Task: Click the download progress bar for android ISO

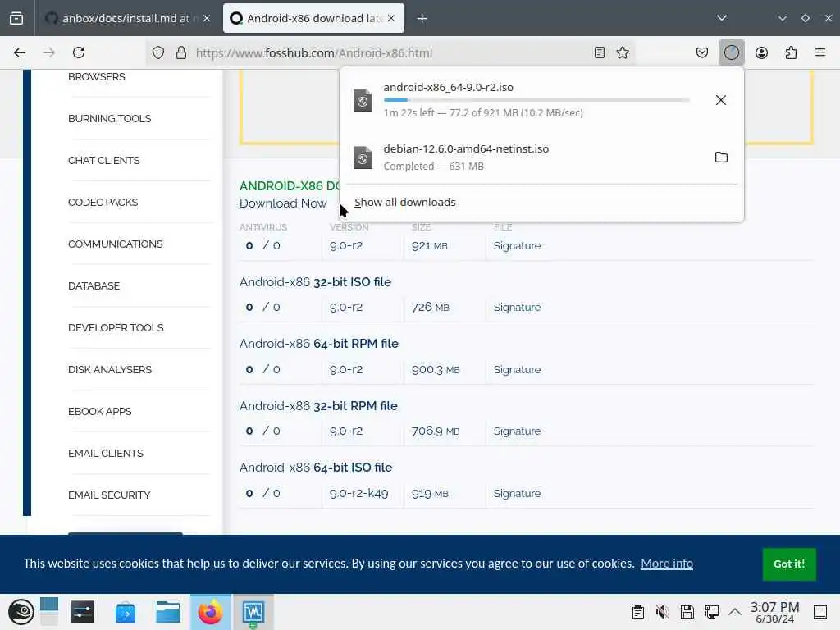Action: point(536,100)
